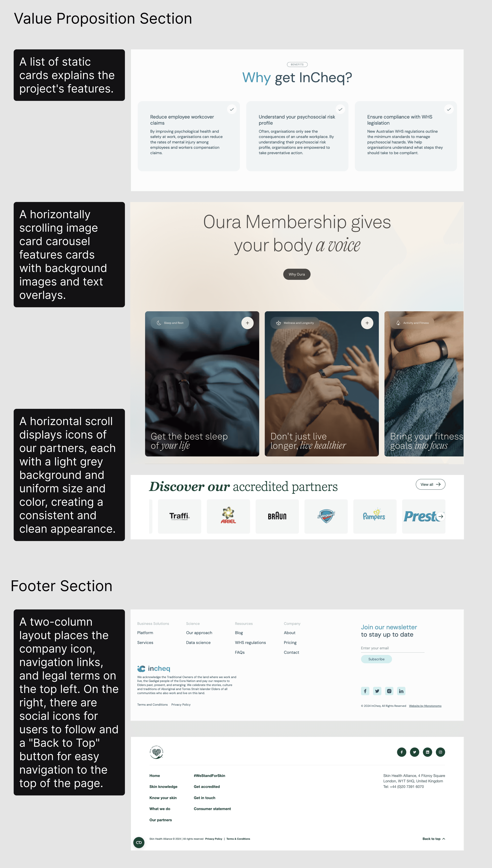Click the checkmark on the psychosocial risk profile card
Screen dimensions: 492x868
click(340, 109)
